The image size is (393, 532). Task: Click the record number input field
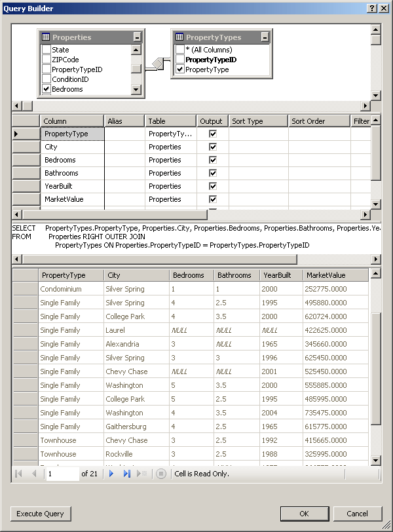click(62, 474)
